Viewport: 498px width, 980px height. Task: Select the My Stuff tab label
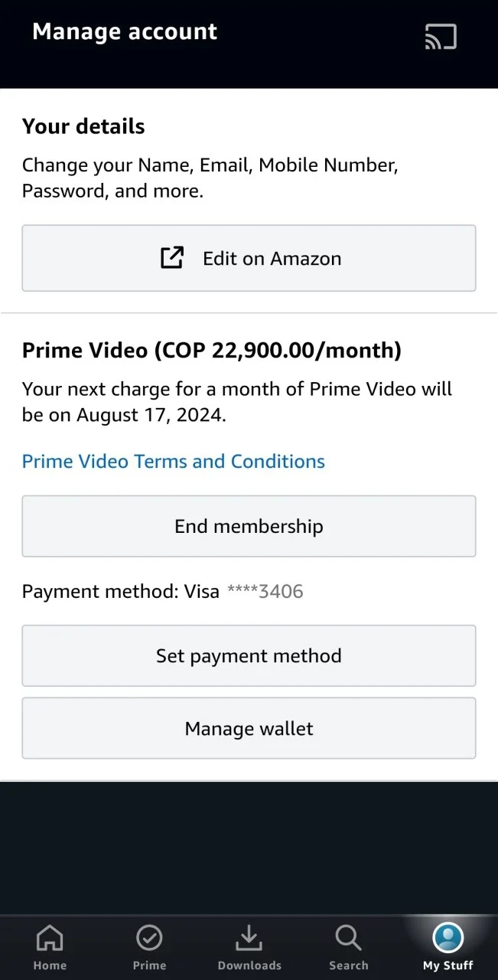tap(448, 965)
